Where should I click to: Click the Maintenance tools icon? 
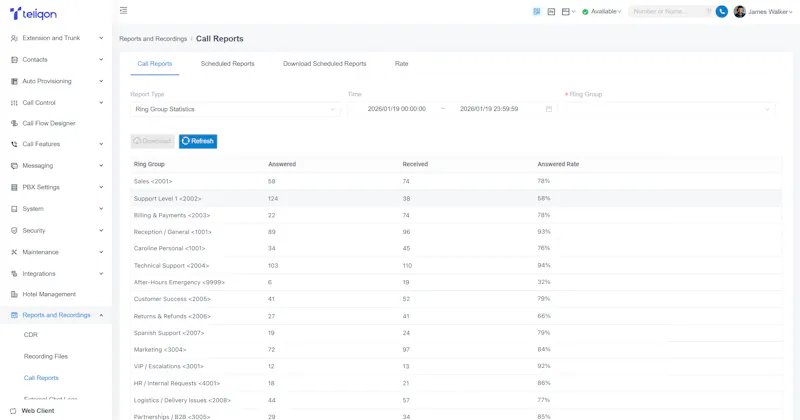[x=14, y=252]
